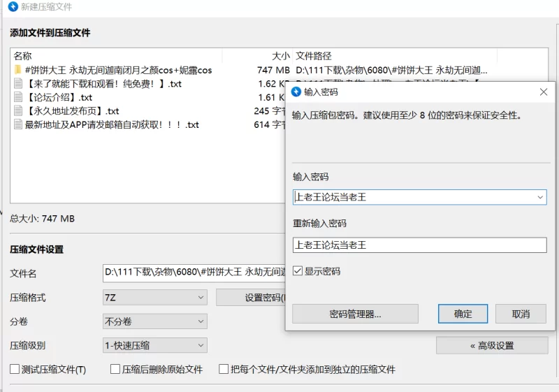
Task: Click the 输入密码 dialog title icon
Action: click(x=296, y=92)
